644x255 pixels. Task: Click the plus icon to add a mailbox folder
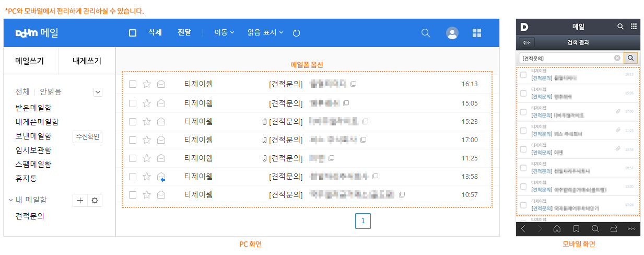80,200
